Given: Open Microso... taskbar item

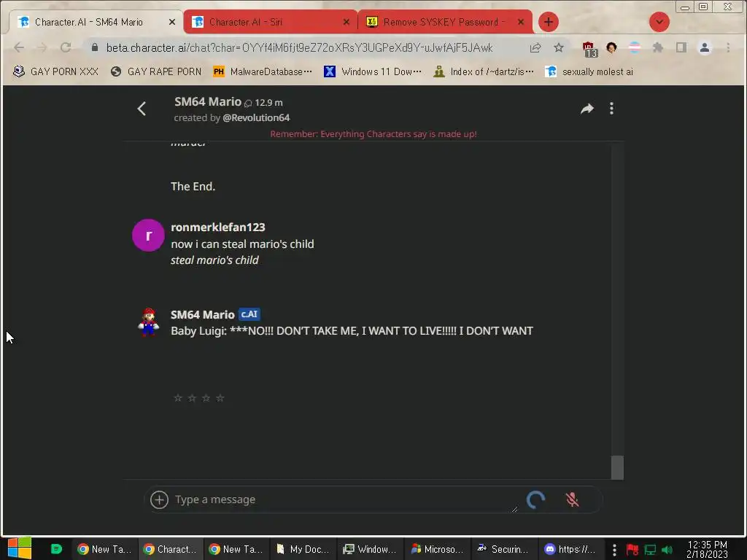Looking at the screenshot, I should tap(437, 549).
